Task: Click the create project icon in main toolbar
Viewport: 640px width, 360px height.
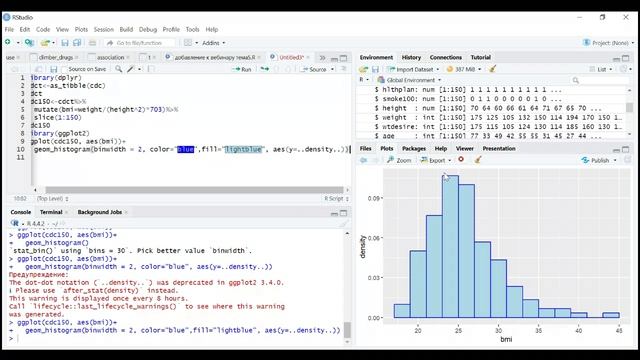Action: click(29, 42)
